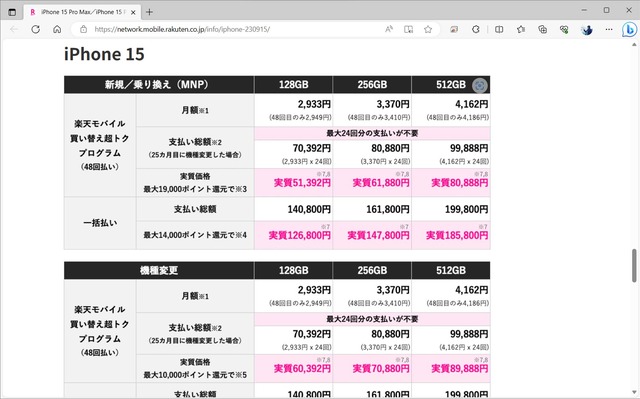Click 3,370円 monthly price in 新規/乗り換え table

[393, 104]
